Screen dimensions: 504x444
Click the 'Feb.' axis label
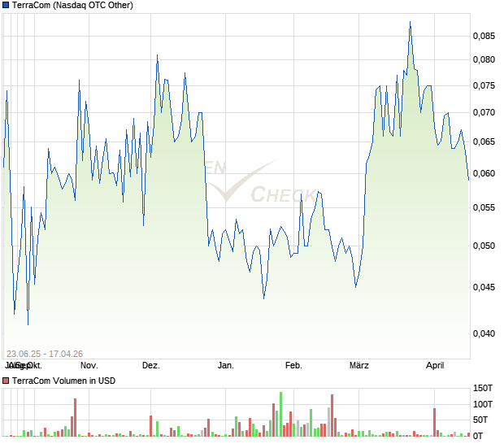click(x=293, y=366)
